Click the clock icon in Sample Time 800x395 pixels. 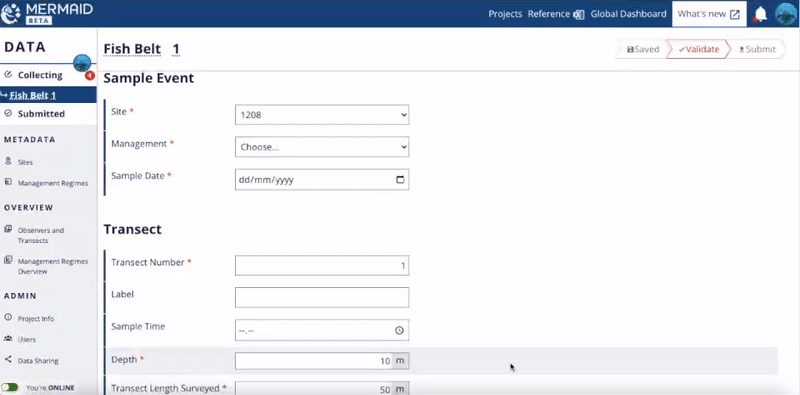[x=399, y=331]
